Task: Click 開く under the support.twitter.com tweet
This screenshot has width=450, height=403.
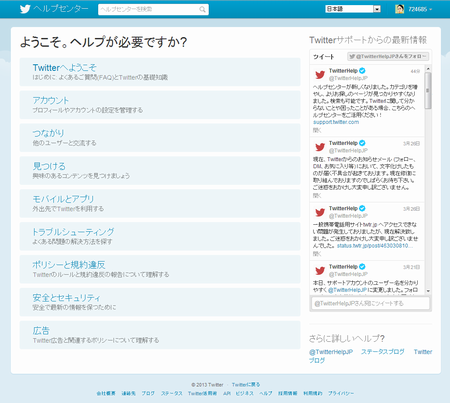Action: tap(317, 130)
